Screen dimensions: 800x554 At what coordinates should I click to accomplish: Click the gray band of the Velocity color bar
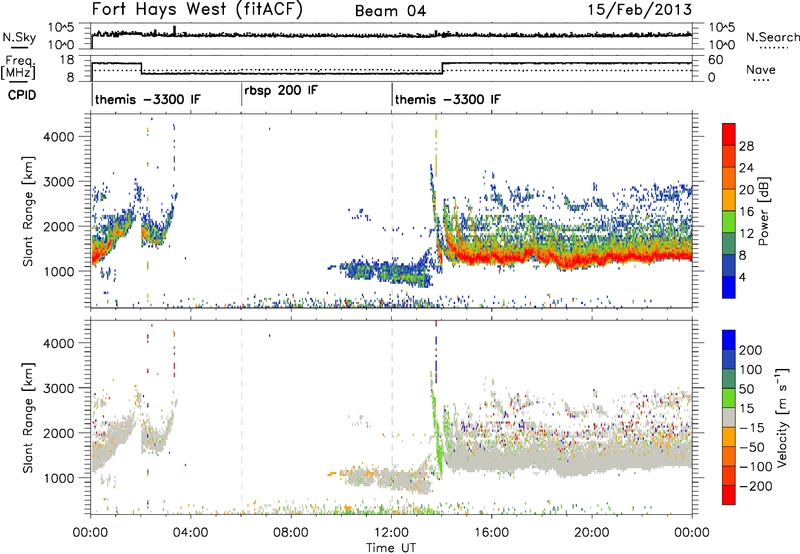[729, 417]
